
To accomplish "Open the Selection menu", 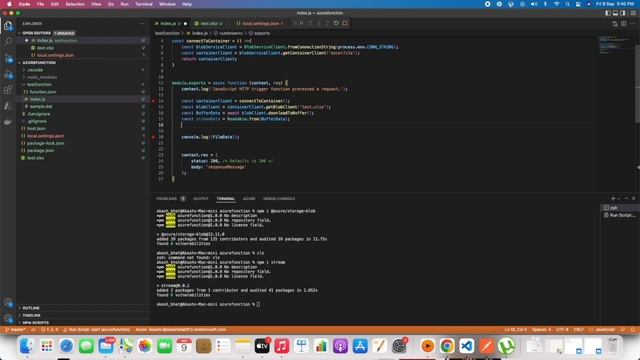I will pos(75,4).
